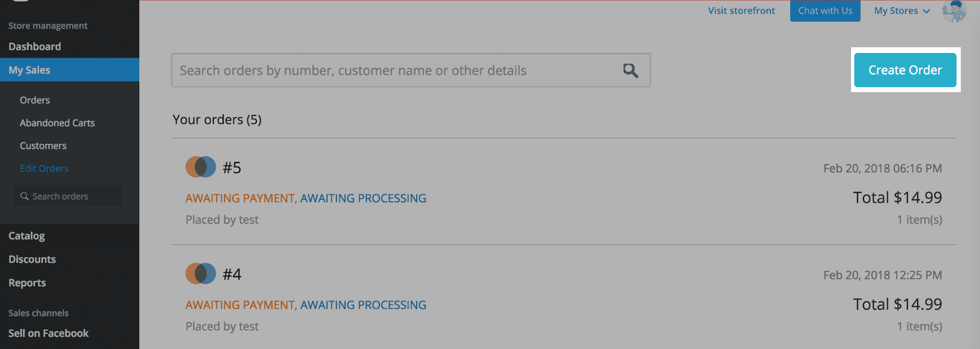This screenshot has width=980, height=349.
Task: Open the Discounts section
Action: (x=32, y=259)
